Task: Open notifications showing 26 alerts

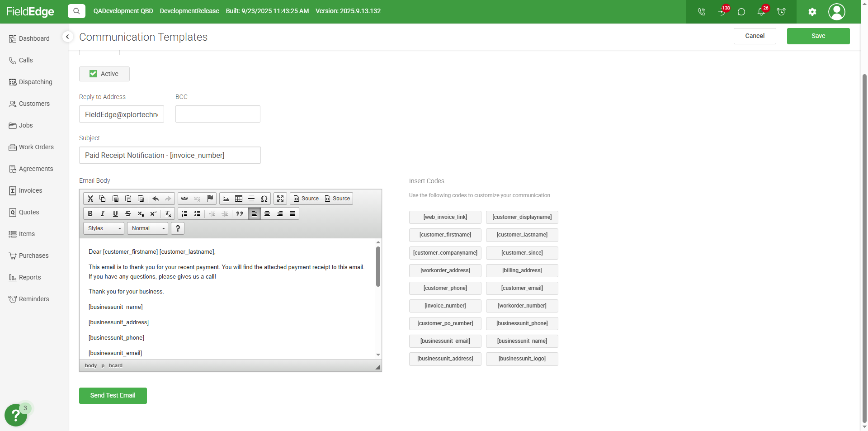Action: point(761,12)
